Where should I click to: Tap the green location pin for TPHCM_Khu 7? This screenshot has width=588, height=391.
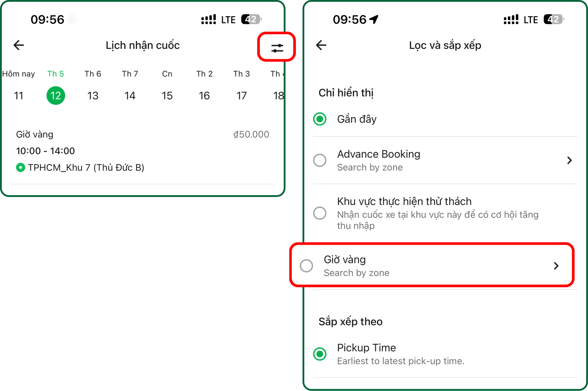21,168
